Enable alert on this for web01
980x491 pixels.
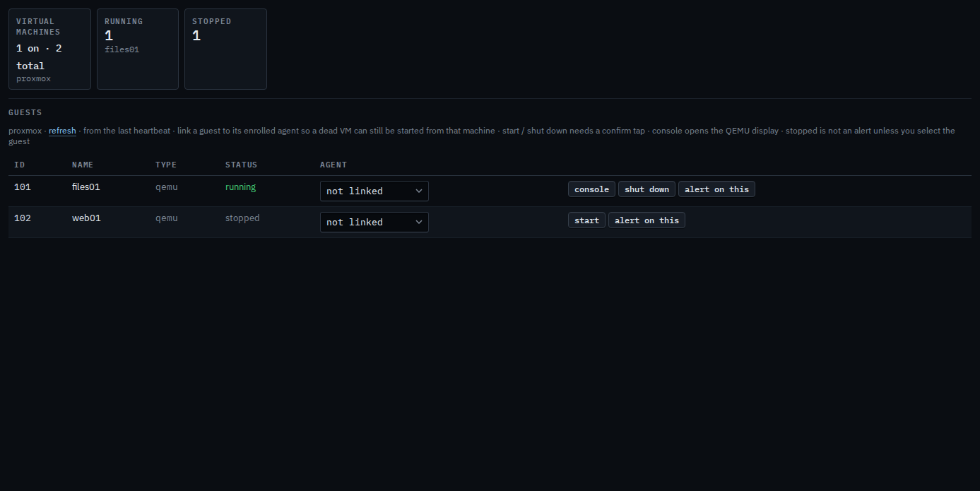click(647, 220)
